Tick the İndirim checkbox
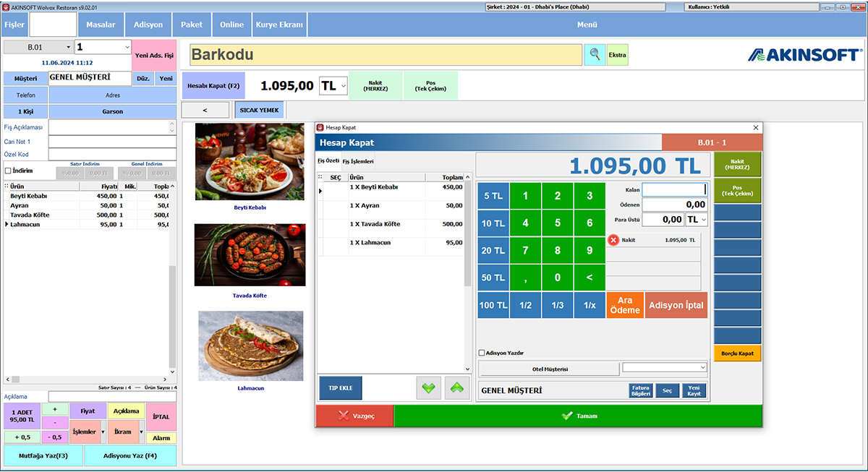 pyautogui.click(x=8, y=171)
